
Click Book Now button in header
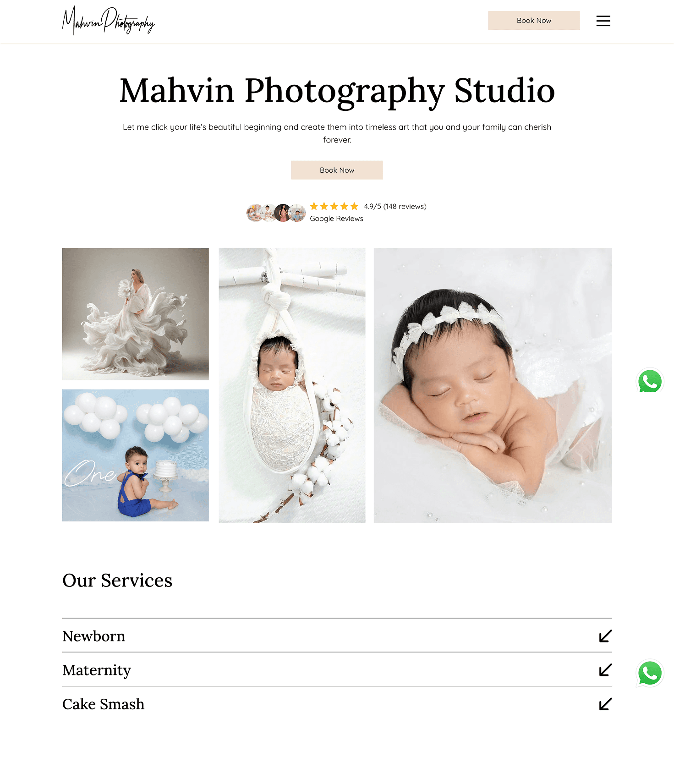(534, 21)
